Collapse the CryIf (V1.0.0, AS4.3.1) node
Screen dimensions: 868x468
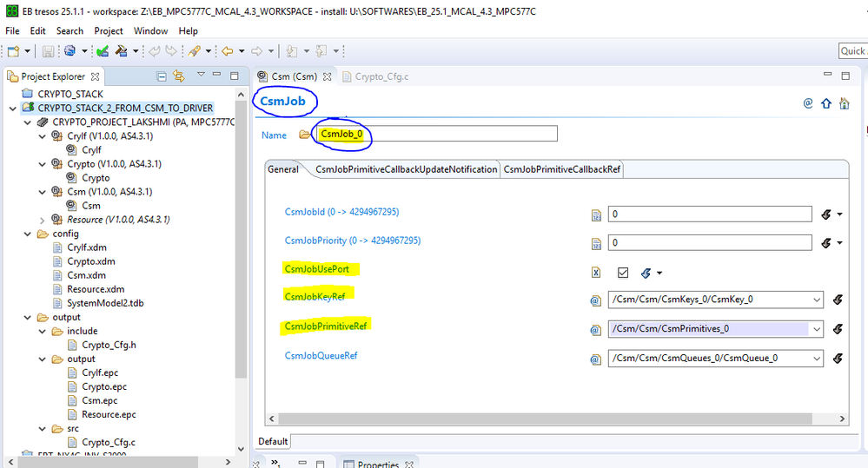pyautogui.click(x=42, y=136)
